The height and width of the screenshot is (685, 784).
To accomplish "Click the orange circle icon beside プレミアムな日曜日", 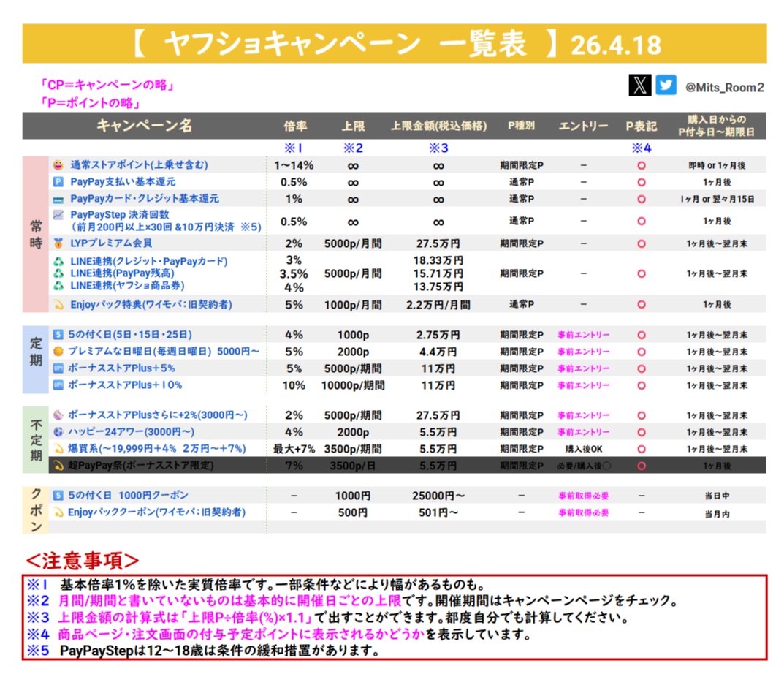I will coord(58,351).
